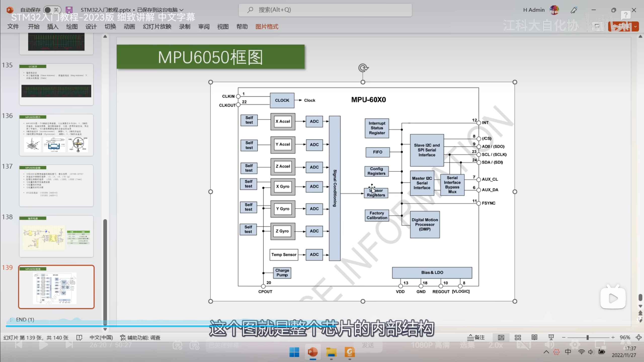Switch to Normal view icon
Screen dimensions: 644x362
tap(501, 337)
